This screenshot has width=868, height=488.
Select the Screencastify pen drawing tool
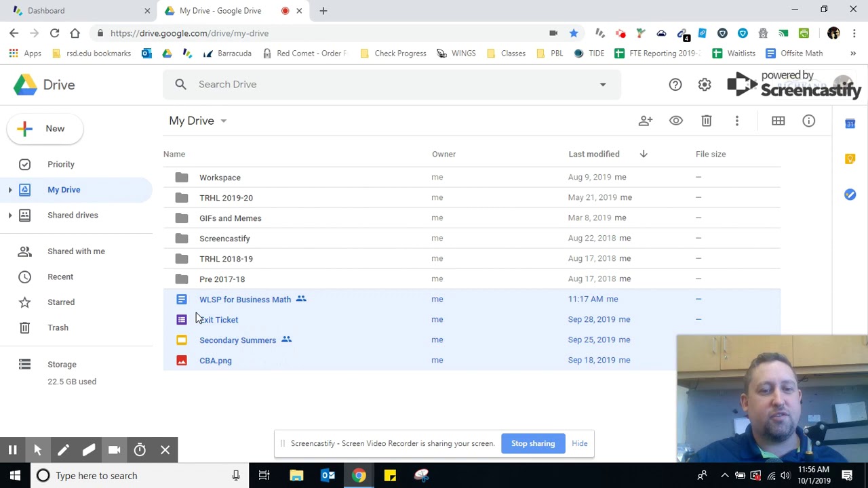[x=63, y=450]
